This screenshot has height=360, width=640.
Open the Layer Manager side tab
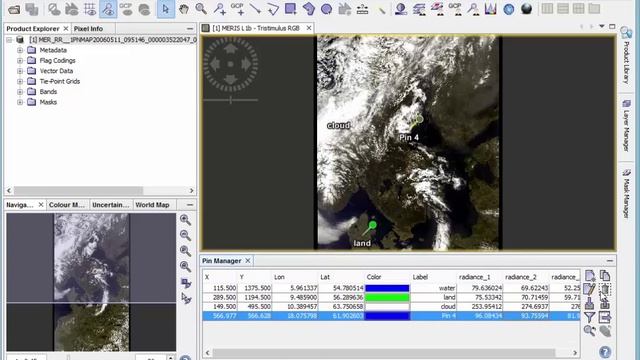coord(626,126)
